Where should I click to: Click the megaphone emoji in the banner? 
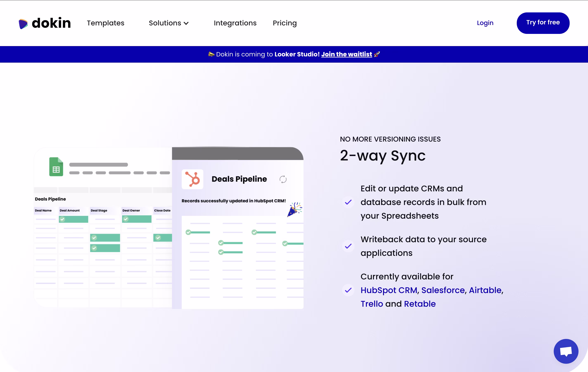(x=211, y=54)
